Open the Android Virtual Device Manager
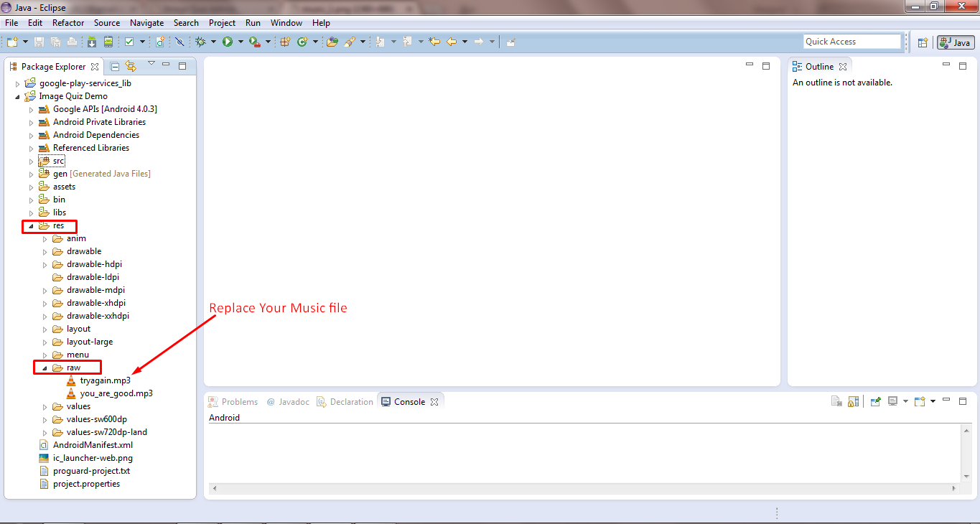Image resolution: width=980 pixels, height=524 pixels. (108, 42)
